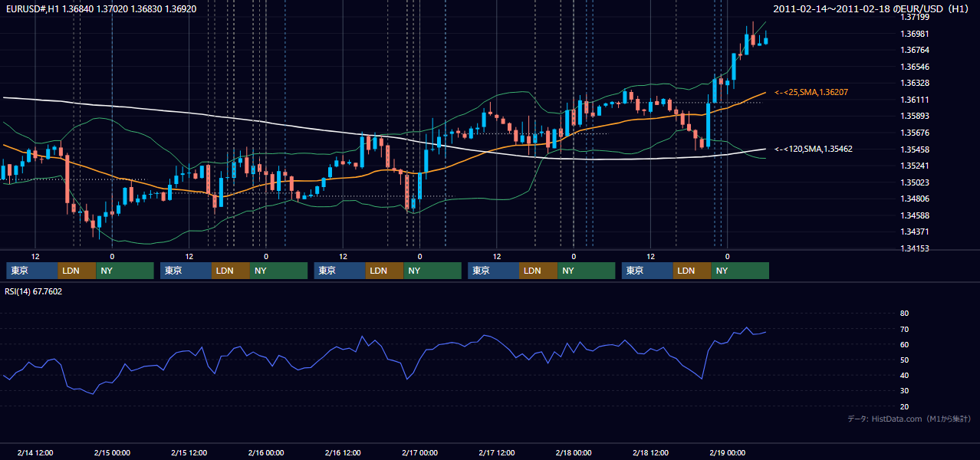Click price axis value 1.34153
980x460 pixels.
pyautogui.click(x=914, y=248)
